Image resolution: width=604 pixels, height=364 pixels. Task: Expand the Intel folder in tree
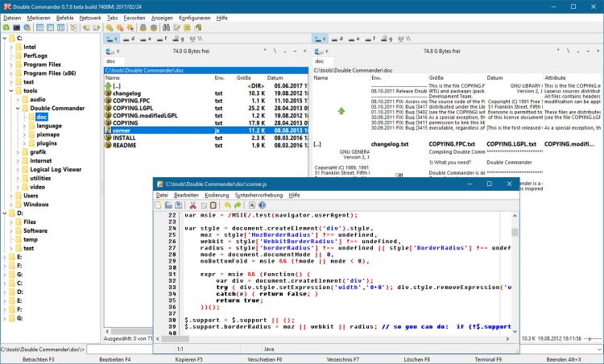click(11, 47)
